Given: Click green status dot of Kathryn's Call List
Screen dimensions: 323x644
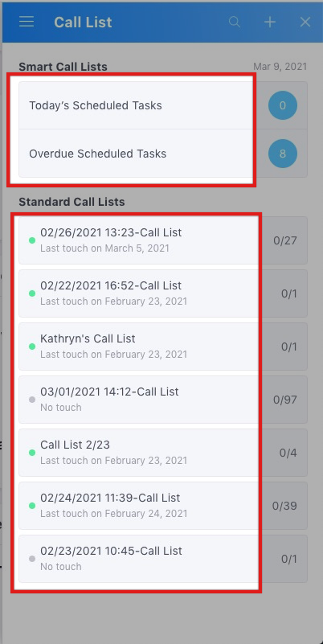Looking at the screenshot, I should click(32, 347).
